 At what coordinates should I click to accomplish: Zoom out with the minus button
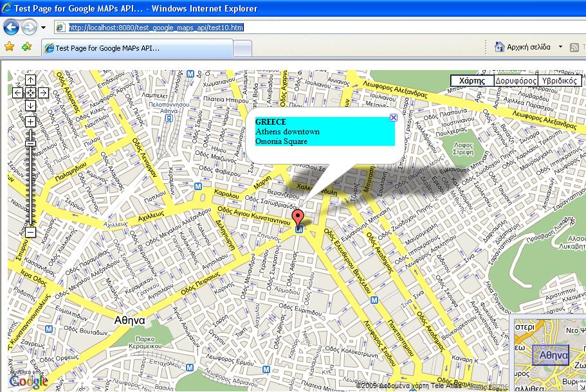click(30, 232)
